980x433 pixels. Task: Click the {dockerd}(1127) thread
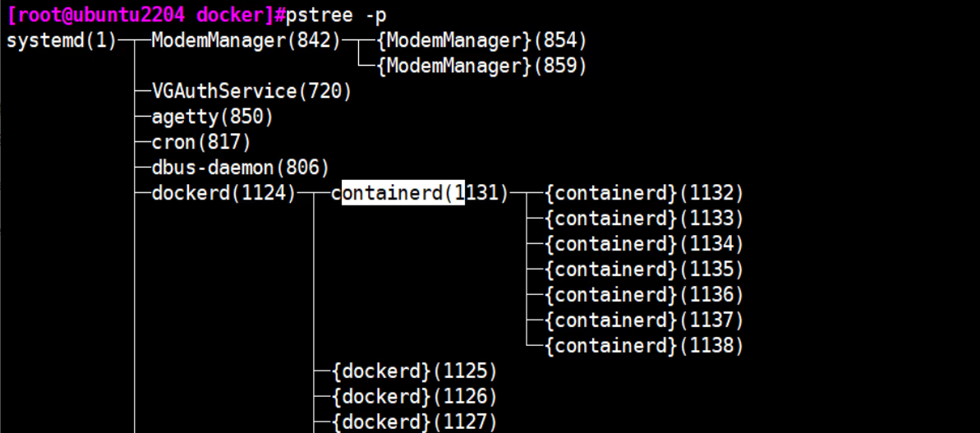coord(415,422)
